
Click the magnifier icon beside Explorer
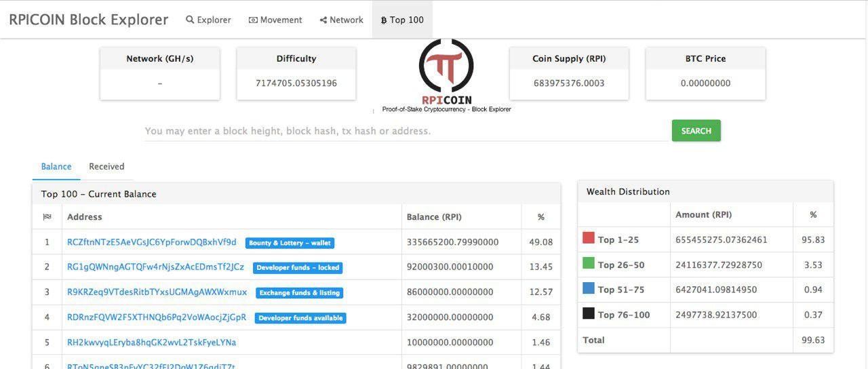(x=190, y=20)
